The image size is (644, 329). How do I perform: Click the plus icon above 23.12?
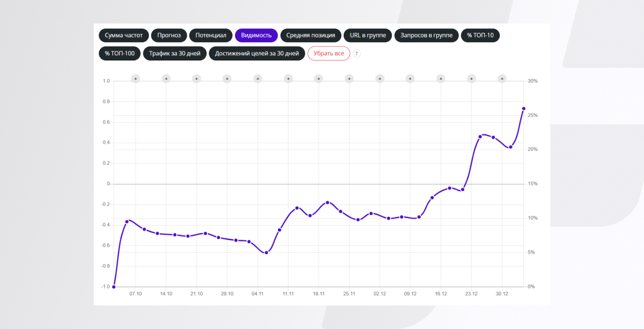[471, 79]
